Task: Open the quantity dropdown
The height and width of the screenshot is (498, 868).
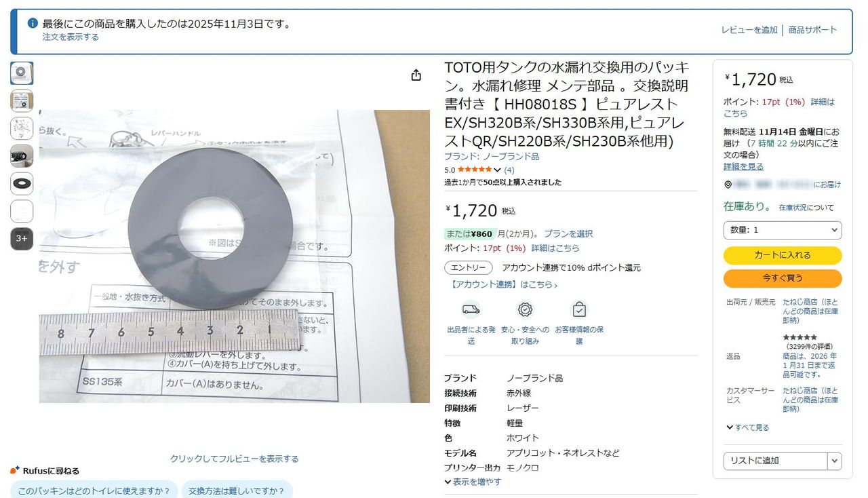Action: click(x=783, y=230)
